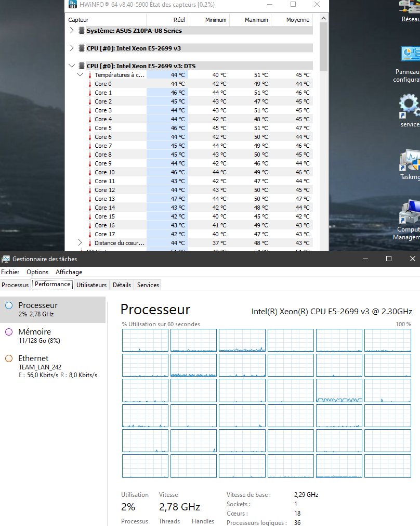The height and width of the screenshot is (526, 420).
Task: Click the first logical processor usage graph
Action: point(145,340)
